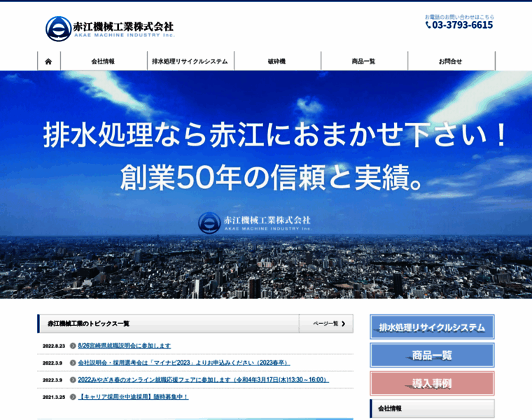This screenshot has height=420, width=532.
Task: Click the phone icon beside 03-3793-6615
Action: coord(428,24)
